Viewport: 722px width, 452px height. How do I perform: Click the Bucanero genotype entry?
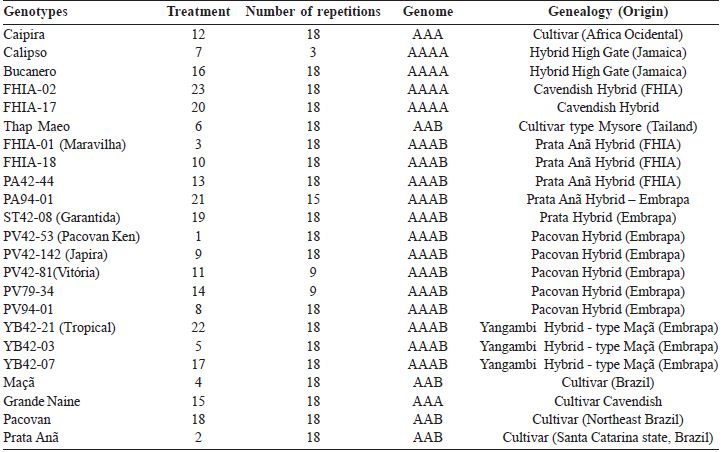coord(30,71)
